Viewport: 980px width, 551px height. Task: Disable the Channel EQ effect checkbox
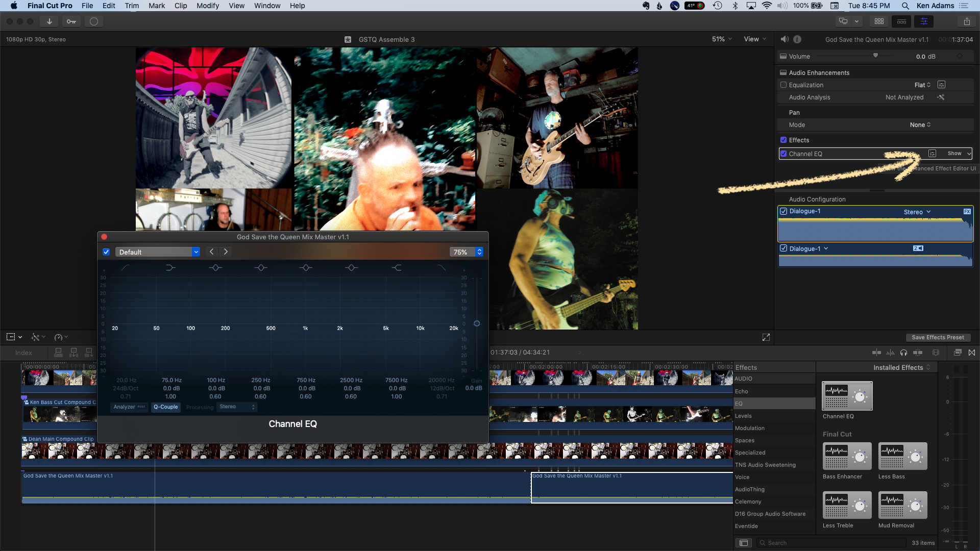point(783,154)
